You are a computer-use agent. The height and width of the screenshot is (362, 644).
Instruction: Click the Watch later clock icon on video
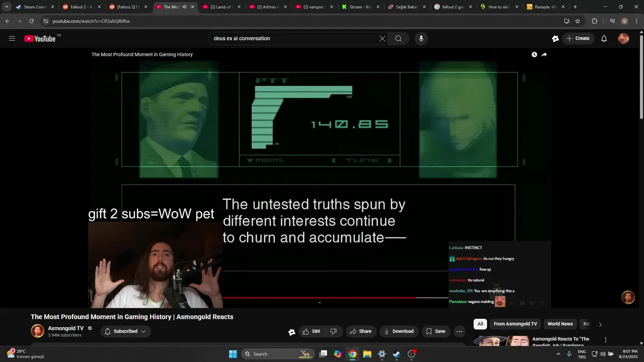(x=534, y=54)
